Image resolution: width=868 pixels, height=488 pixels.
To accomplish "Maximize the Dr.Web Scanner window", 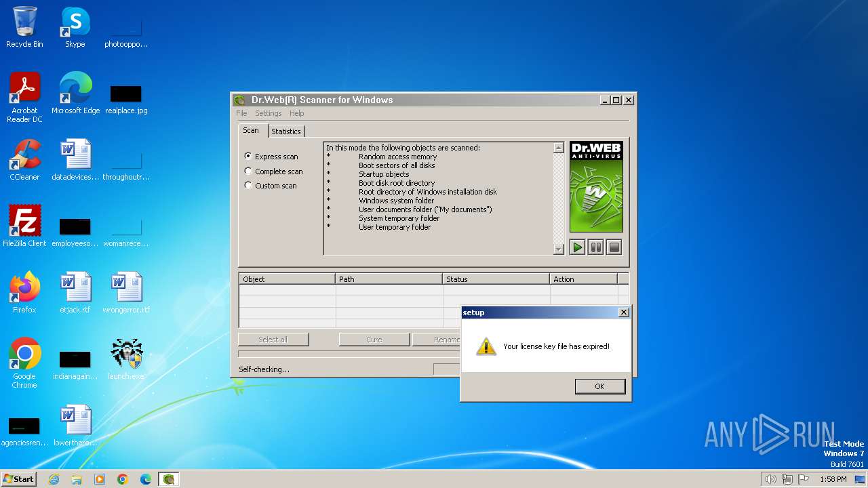I will (x=616, y=100).
